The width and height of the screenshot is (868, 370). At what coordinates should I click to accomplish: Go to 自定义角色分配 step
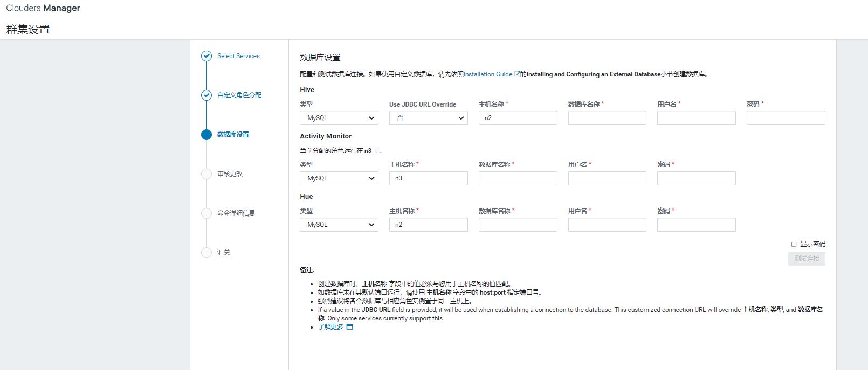coord(239,95)
